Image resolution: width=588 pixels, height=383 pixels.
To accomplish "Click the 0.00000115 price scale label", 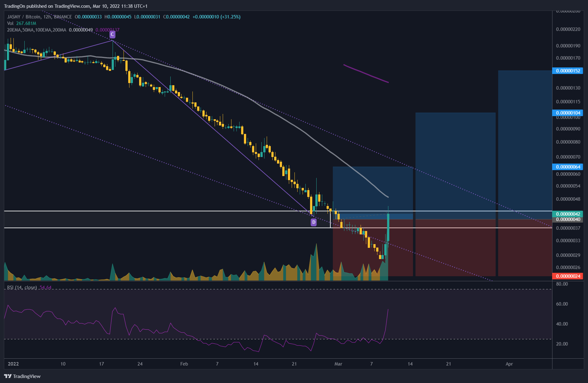I will [568, 102].
